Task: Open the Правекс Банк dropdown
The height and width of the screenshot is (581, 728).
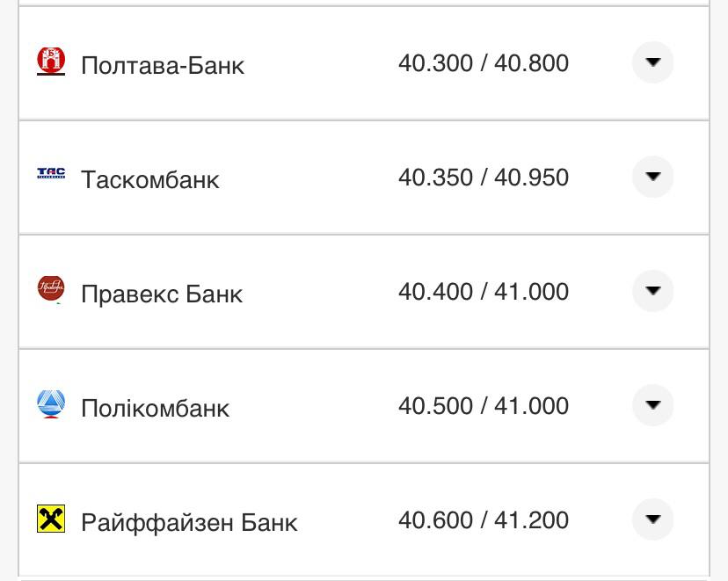Action: point(652,291)
